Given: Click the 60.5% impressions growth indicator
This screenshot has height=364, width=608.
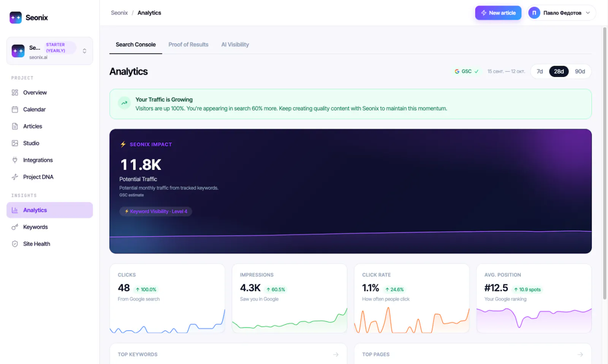Looking at the screenshot, I should tap(276, 290).
